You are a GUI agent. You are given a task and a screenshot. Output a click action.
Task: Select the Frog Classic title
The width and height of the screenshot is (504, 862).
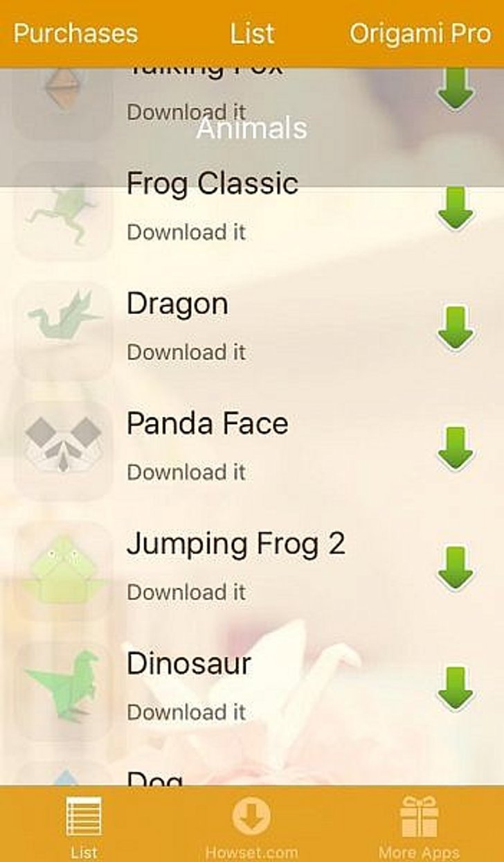point(212,184)
